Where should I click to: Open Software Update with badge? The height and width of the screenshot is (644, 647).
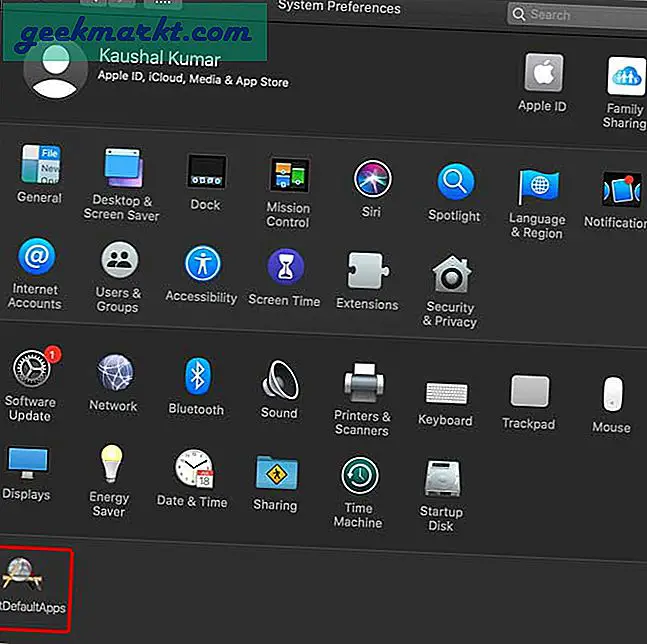tap(30, 371)
